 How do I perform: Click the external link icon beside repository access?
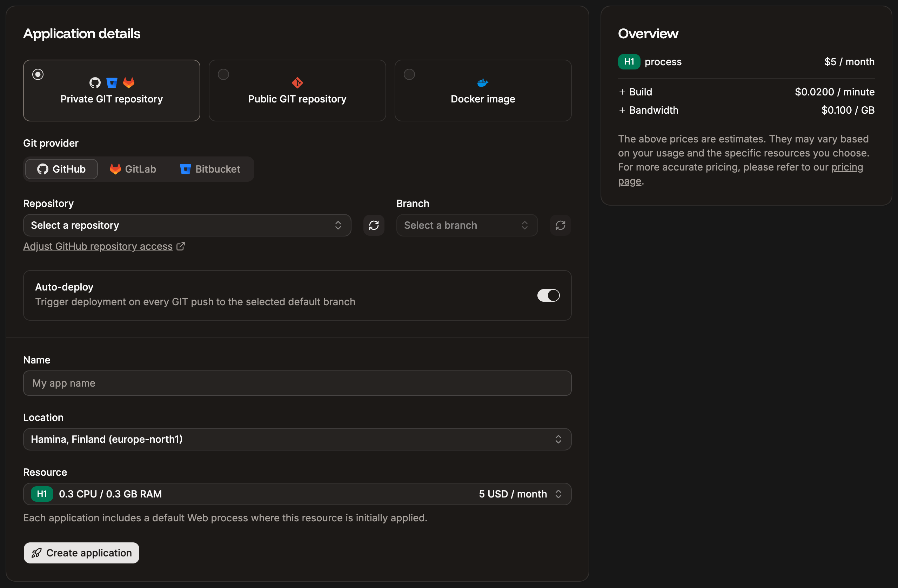coord(181,246)
